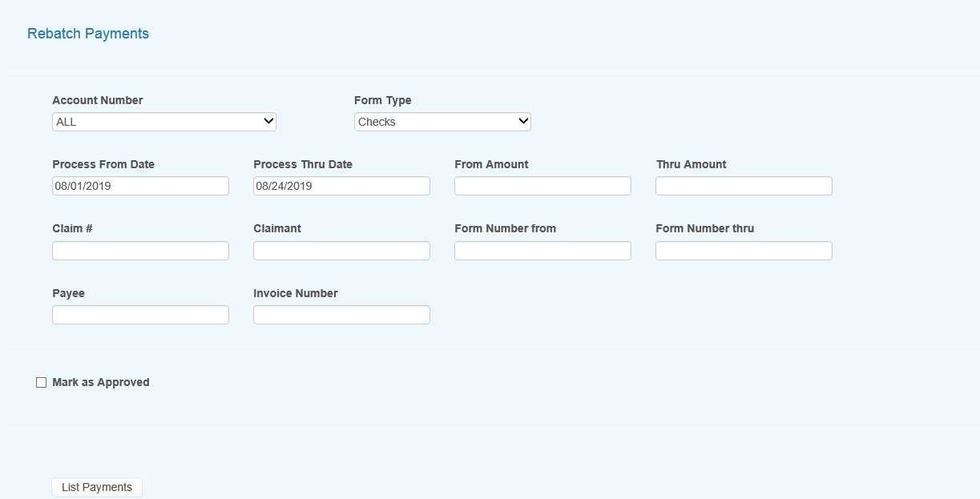
Task: Click the Thru Amount label text
Action: [x=691, y=164]
